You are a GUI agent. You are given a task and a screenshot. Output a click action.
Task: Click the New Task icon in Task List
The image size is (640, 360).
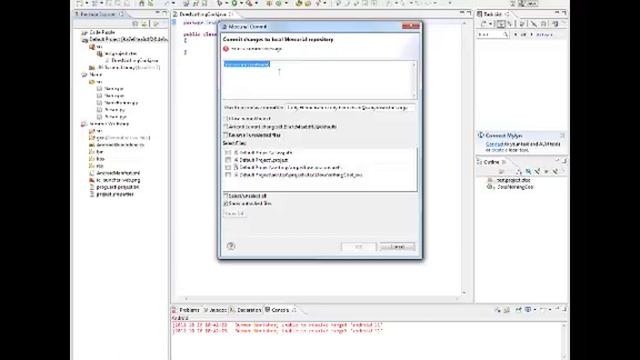point(484,24)
